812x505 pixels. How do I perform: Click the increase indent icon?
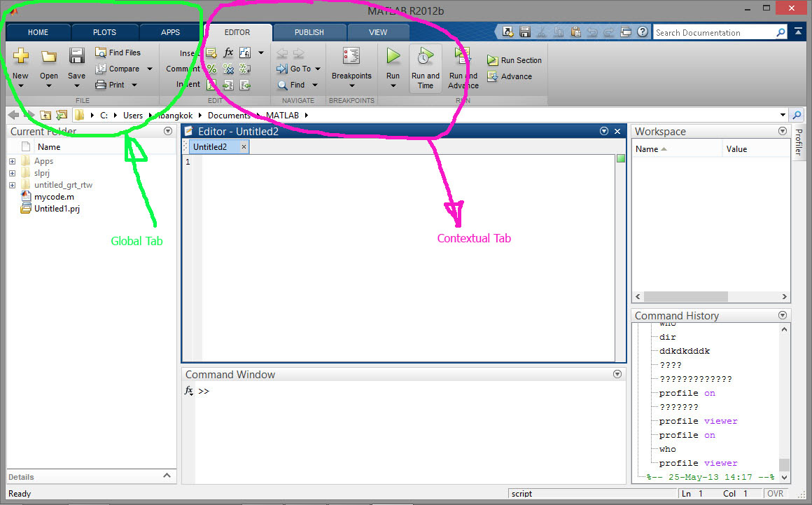[x=228, y=85]
